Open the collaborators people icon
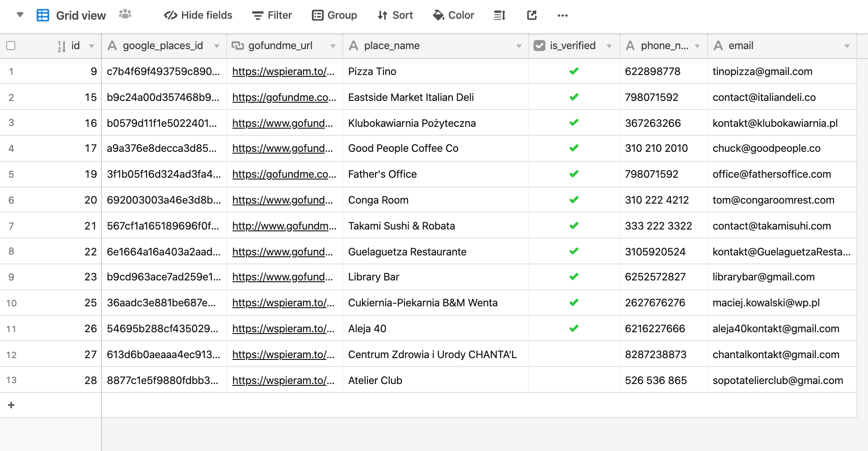The height and width of the screenshot is (451, 868). click(125, 14)
